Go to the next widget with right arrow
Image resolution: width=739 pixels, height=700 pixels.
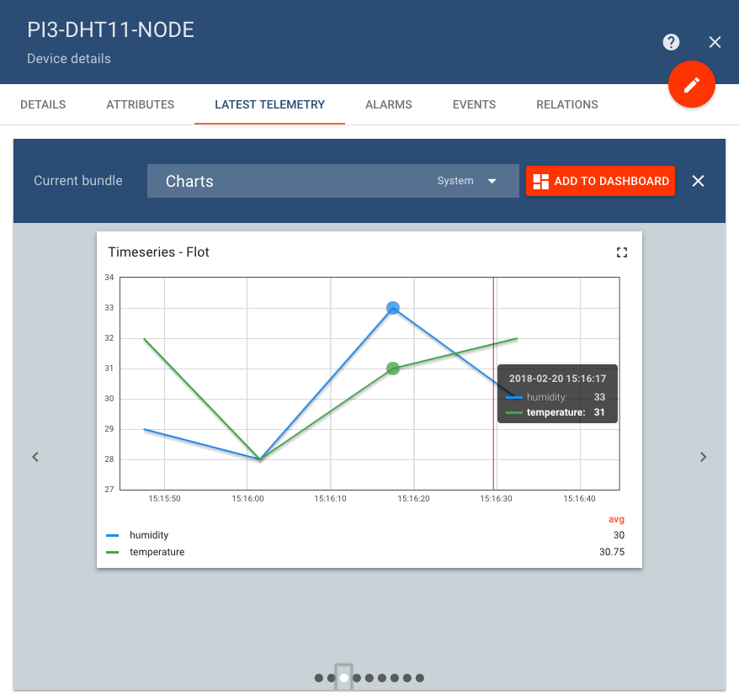(x=703, y=457)
